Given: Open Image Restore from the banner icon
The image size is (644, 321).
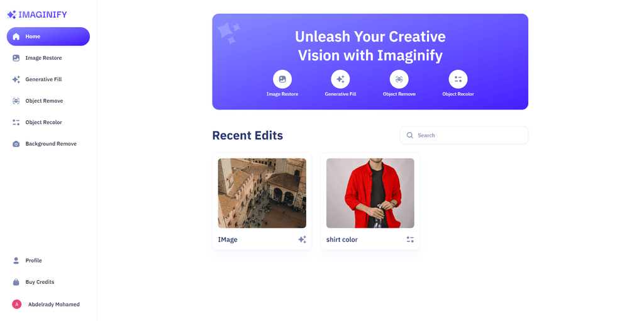Looking at the screenshot, I should coord(282,79).
